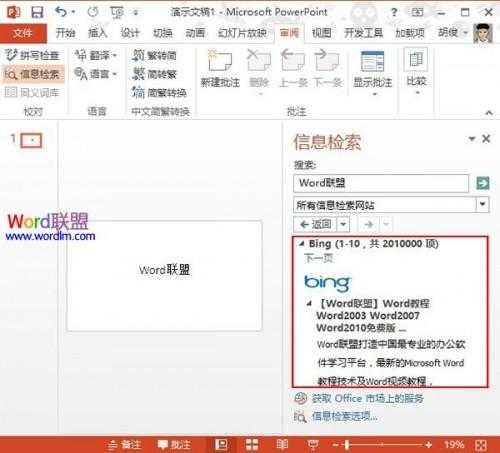500x453 pixels.
Task: Toggle Comments (批注) in the status bar
Action: coord(174,445)
